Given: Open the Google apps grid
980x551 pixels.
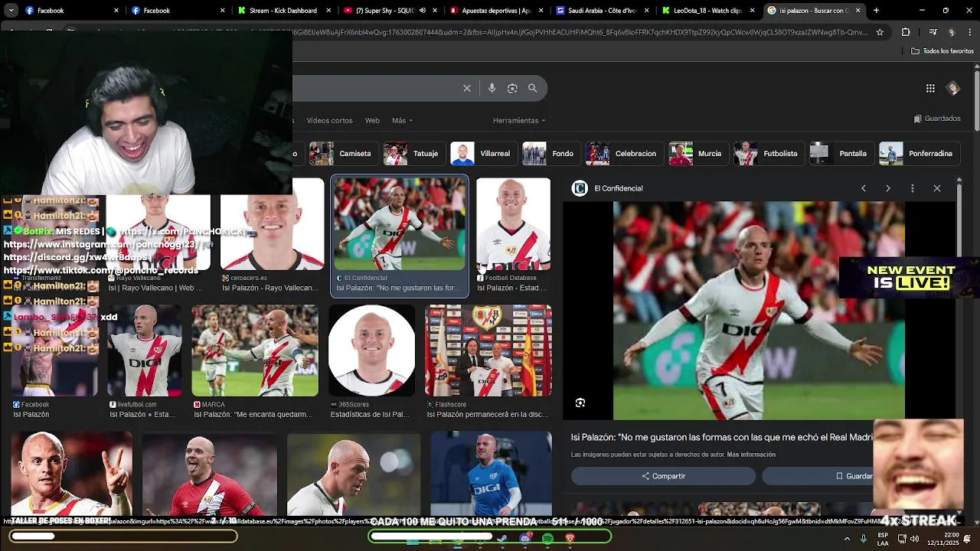Looking at the screenshot, I should pos(930,88).
